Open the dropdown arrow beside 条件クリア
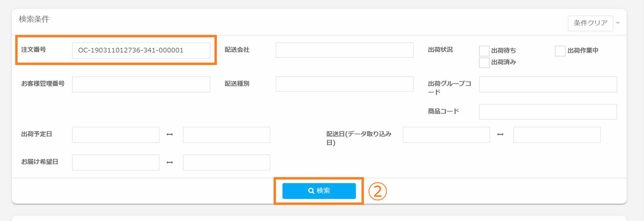The width and height of the screenshot is (644, 221). pos(618,23)
